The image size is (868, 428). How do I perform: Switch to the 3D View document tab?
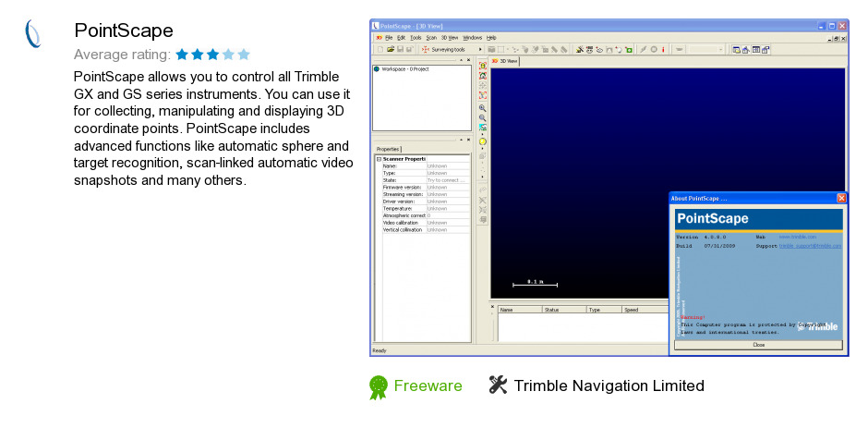[505, 62]
